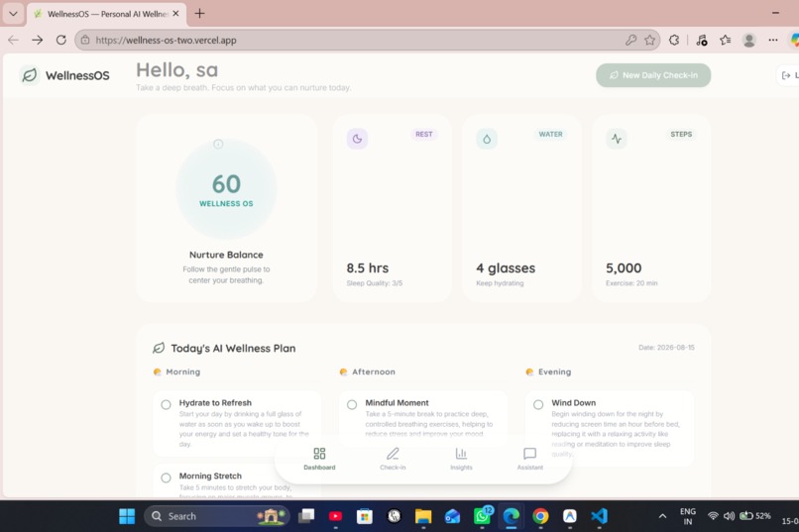
Task: Click the password key icon in address bar
Action: pyautogui.click(x=630, y=40)
